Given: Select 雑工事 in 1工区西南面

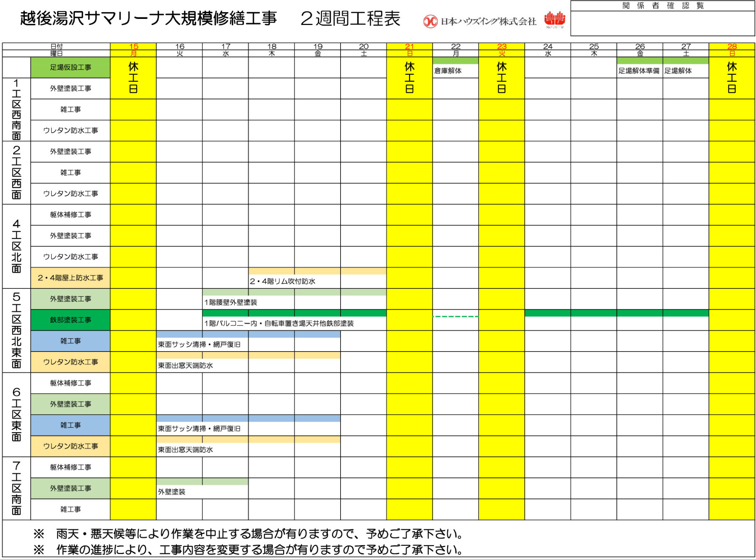Looking at the screenshot, I should point(70,110).
